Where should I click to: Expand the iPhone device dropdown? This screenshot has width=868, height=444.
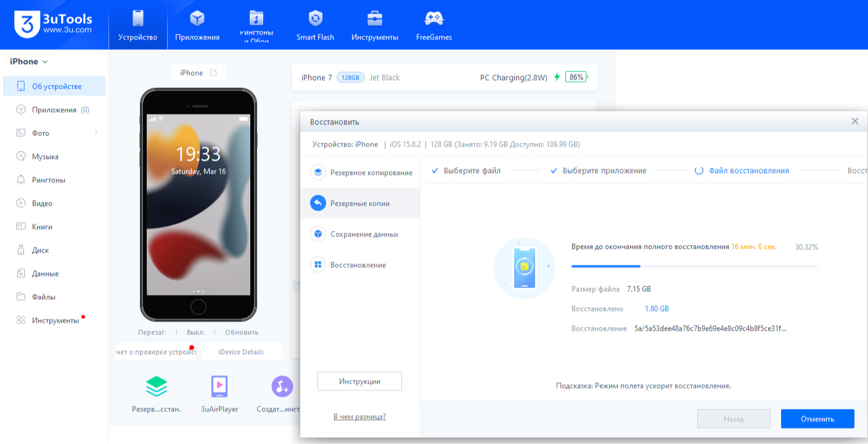click(29, 62)
